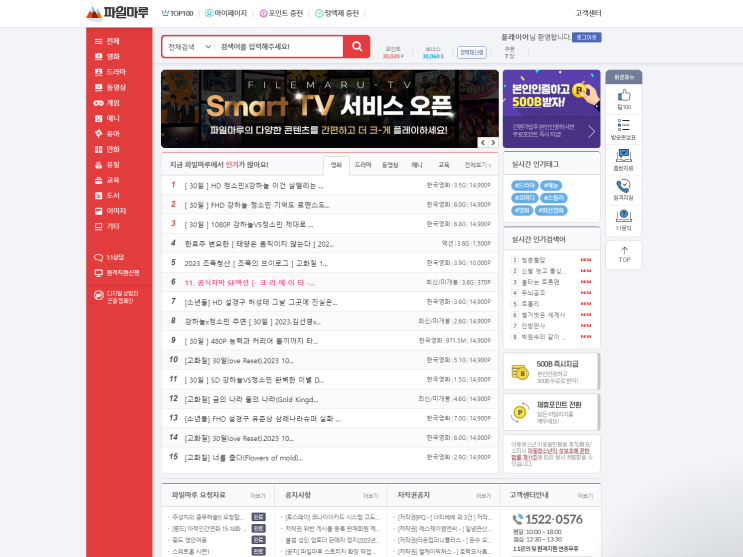Open 더보기 for 파일마루 요청자료

tap(258, 496)
